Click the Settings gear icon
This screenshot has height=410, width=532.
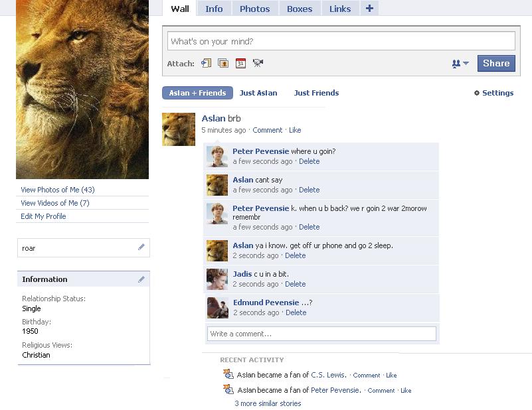click(477, 93)
